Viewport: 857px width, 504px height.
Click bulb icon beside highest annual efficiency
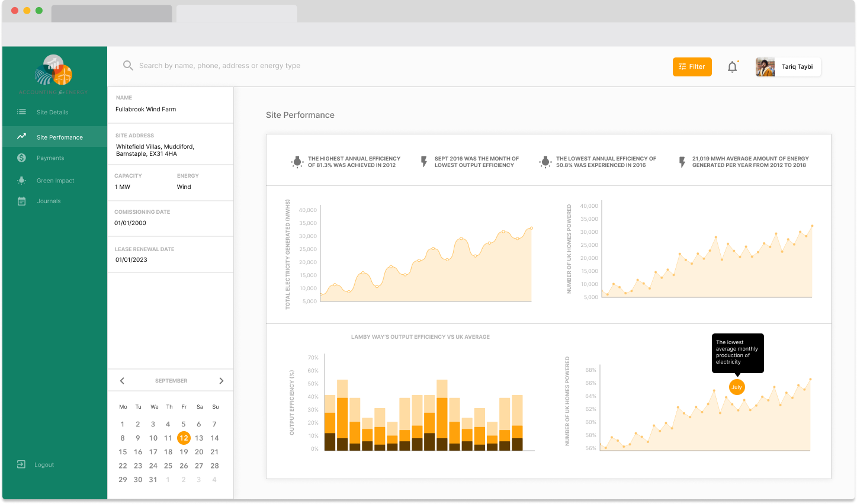click(297, 162)
